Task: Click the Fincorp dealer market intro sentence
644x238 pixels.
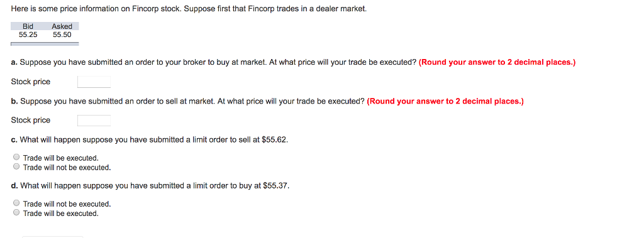Action: click(189, 9)
